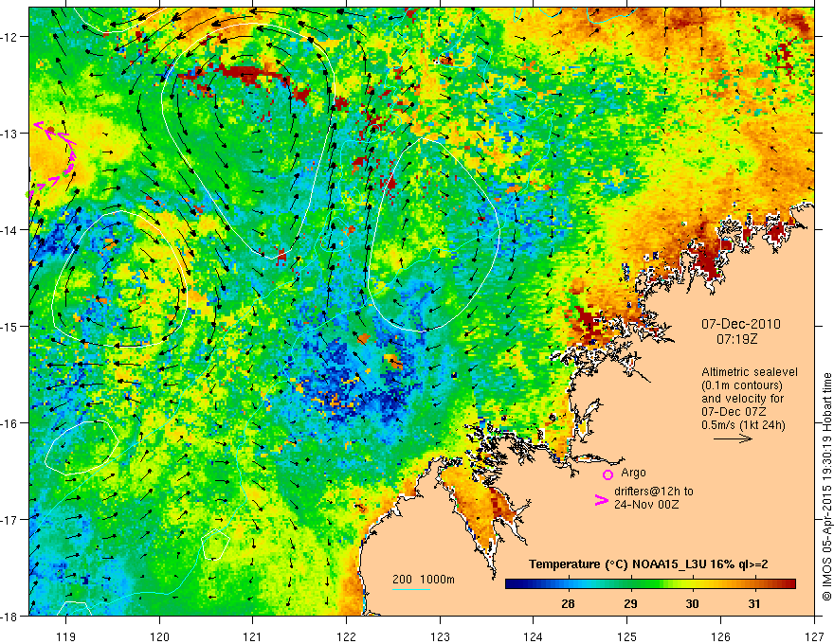Click the colorbar tick label 29
834x644 pixels.
tap(630, 603)
